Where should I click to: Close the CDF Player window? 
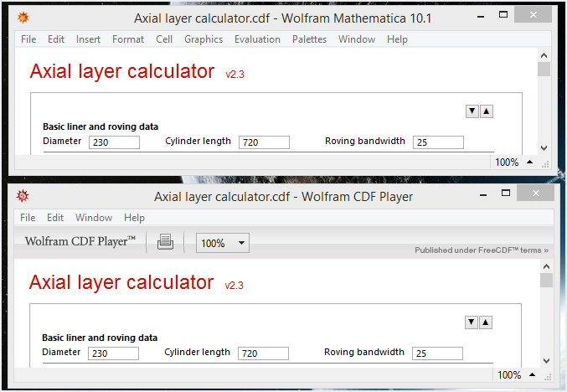click(x=535, y=193)
